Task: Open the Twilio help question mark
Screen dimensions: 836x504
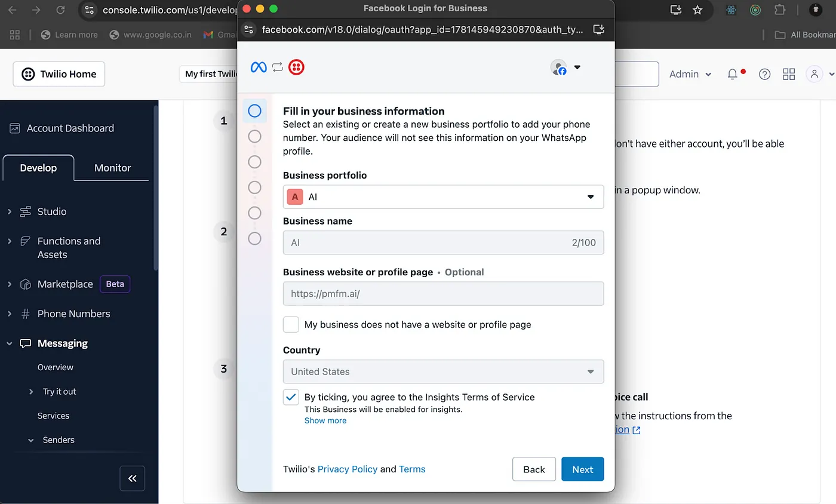Action: (764, 74)
